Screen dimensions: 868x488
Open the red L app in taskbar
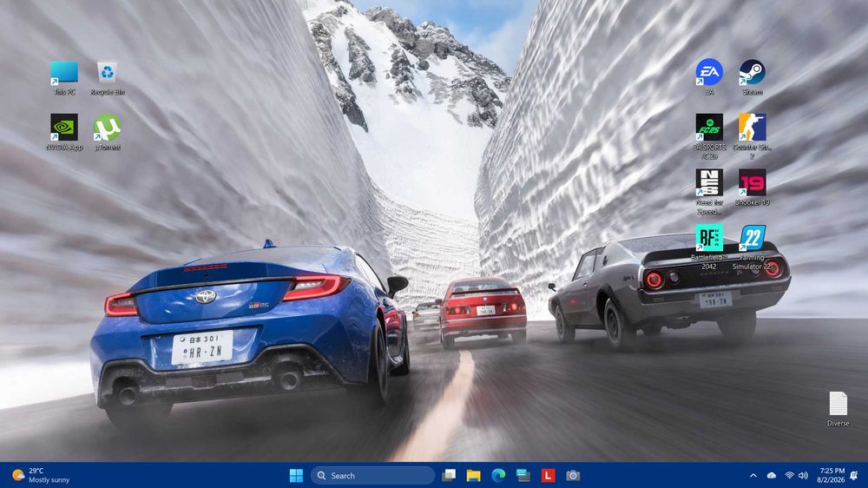pos(548,475)
